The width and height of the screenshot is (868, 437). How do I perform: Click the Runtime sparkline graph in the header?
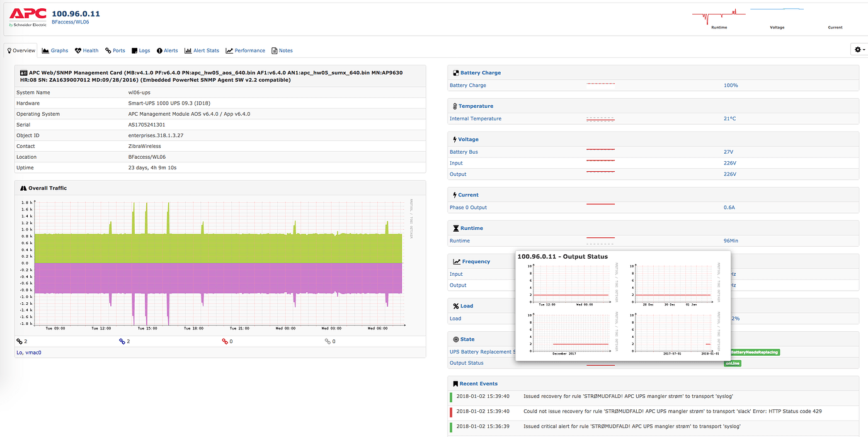tap(718, 14)
